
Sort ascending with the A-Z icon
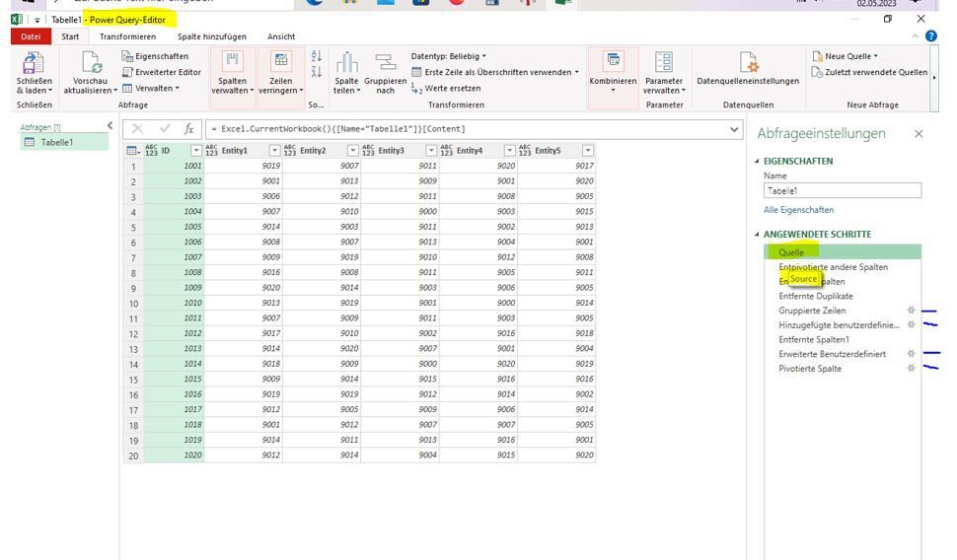tap(316, 56)
